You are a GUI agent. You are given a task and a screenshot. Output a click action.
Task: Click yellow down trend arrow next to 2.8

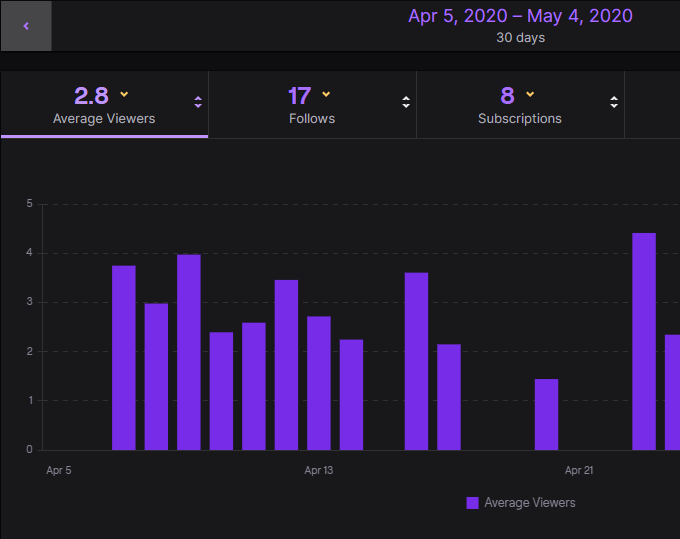(x=124, y=94)
